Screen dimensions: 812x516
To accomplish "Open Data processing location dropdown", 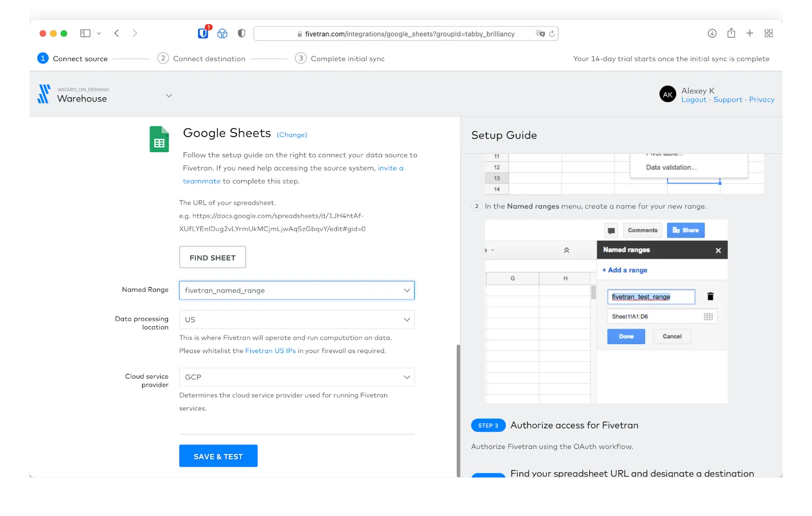I will tap(297, 320).
